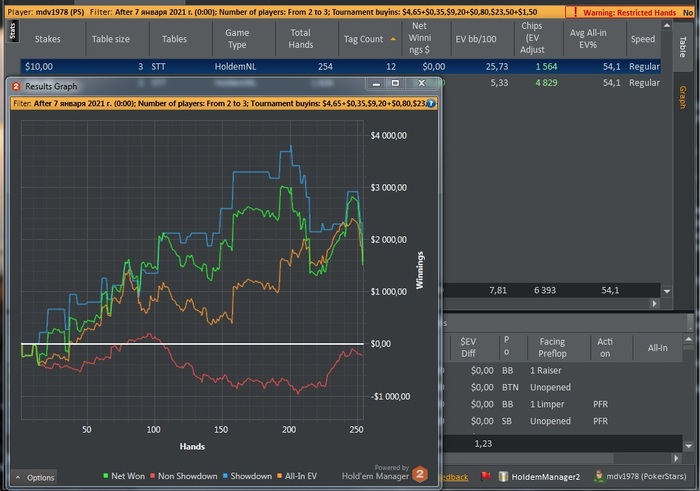Image resolution: width=700 pixels, height=491 pixels.
Task: Select the $10,00 STT HoldemNL row
Action: point(341,67)
